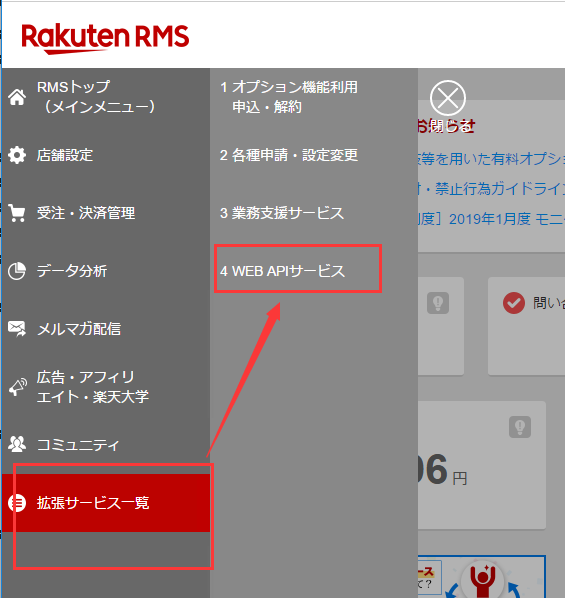Open the 店舗設定 menu label
565x598 pixels.
tap(65, 155)
